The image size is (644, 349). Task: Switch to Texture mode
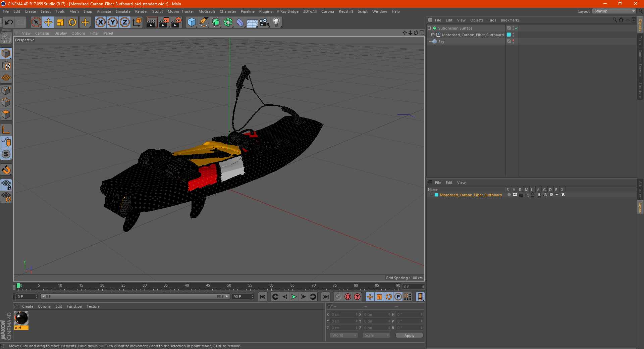(x=6, y=66)
